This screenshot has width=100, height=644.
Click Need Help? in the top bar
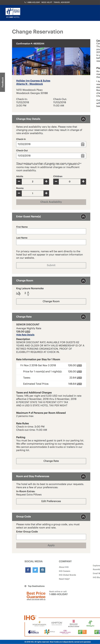(x=47, y=2)
